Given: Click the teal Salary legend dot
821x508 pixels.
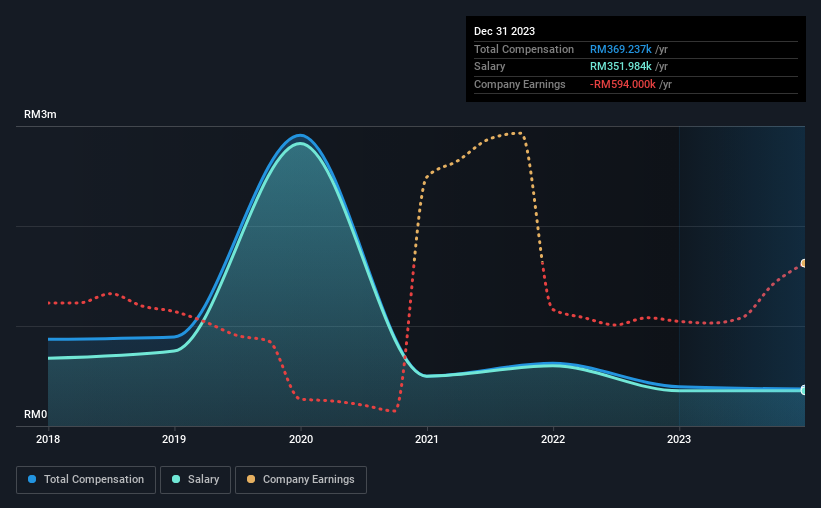Looking at the screenshot, I should tap(176, 479).
